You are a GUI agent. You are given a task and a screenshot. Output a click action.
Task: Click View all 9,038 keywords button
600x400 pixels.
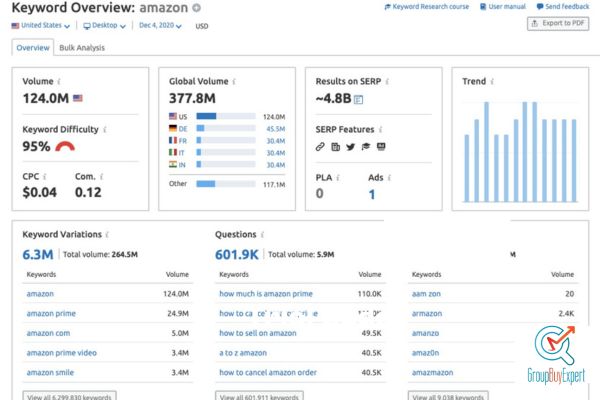(x=448, y=396)
